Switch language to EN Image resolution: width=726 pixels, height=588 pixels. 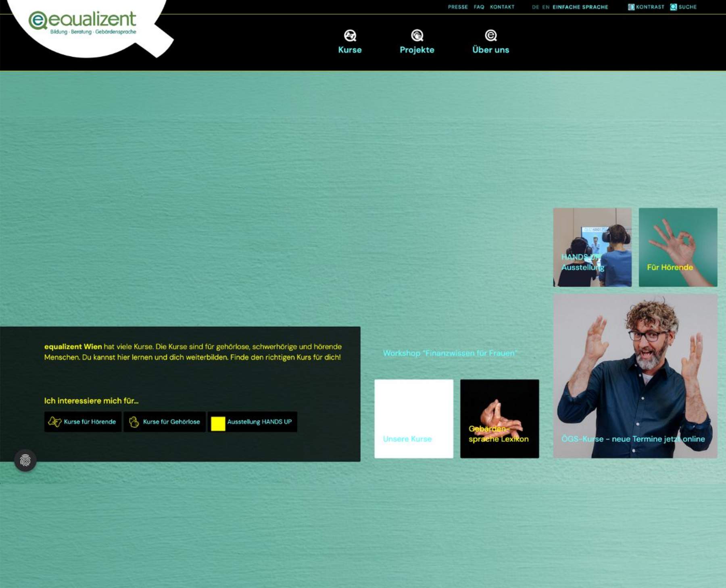click(546, 7)
